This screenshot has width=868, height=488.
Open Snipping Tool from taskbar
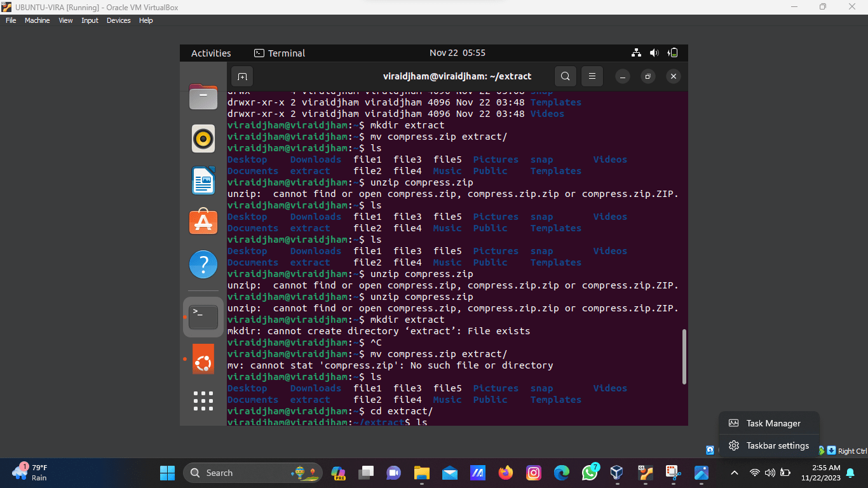pyautogui.click(x=672, y=473)
